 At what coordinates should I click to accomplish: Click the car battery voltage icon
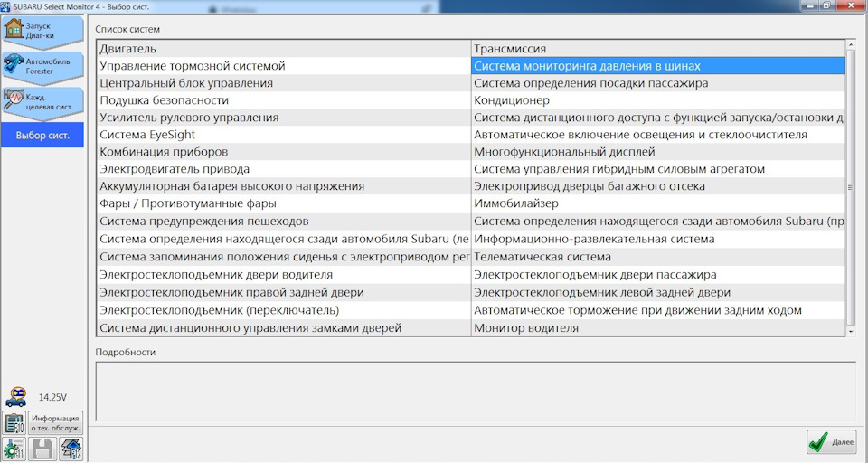tap(16, 397)
